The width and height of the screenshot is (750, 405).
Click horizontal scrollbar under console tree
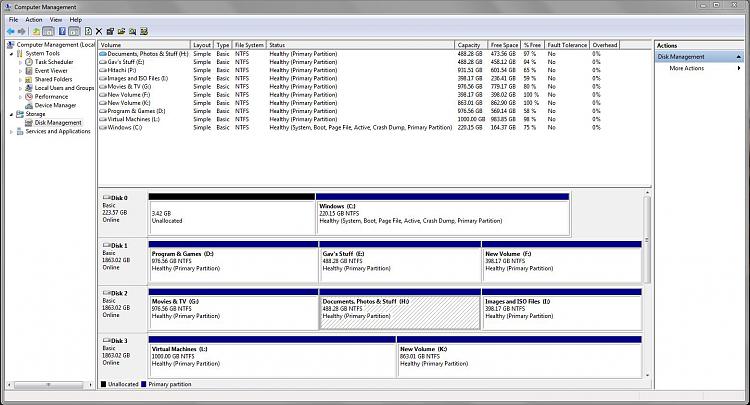(49, 384)
